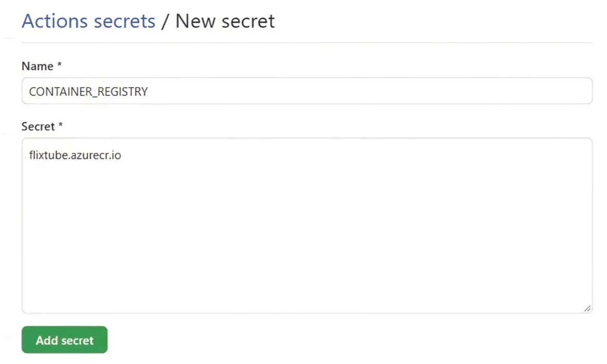Click the required asterisk beside Secret
The height and width of the screenshot is (364, 607).
pos(60,126)
